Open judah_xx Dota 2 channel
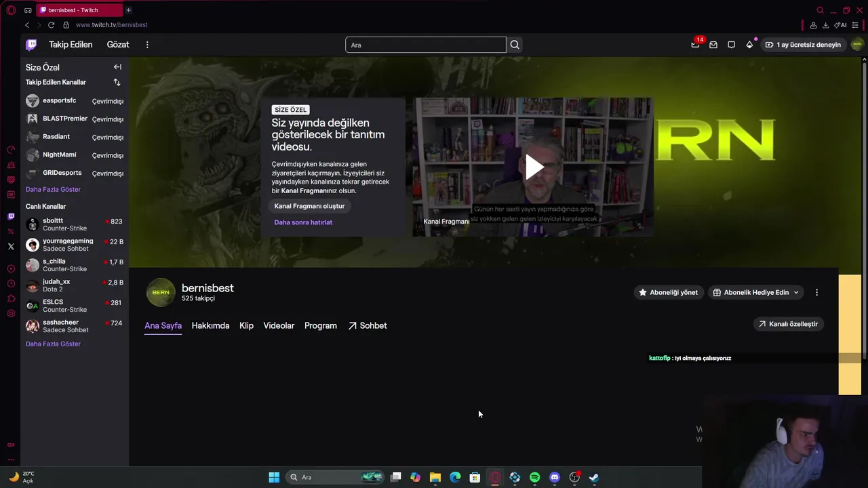The image size is (868, 488). click(75, 285)
